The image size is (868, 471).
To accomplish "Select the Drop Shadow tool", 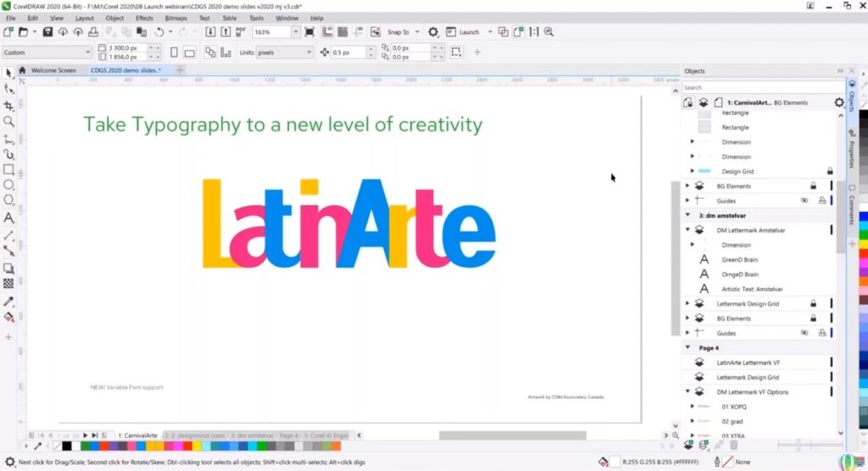I will coord(8,269).
